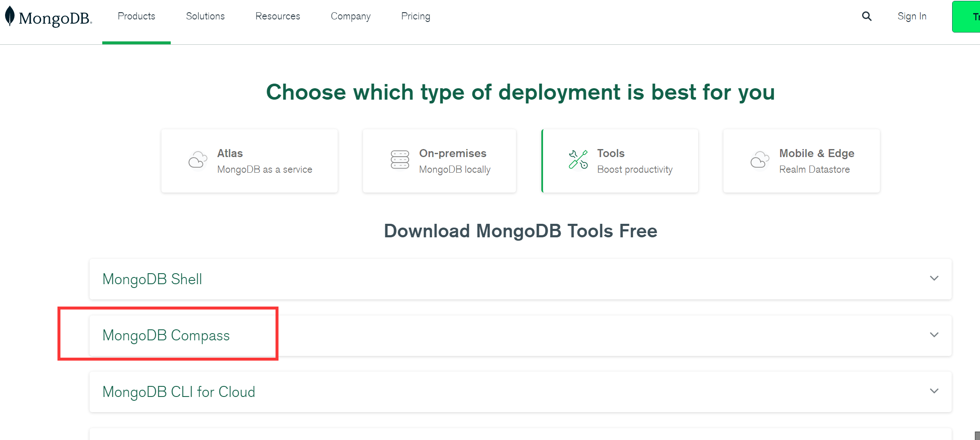Select the Mobile & Edge deployment heading
The width and height of the screenshot is (980, 440).
coord(817,153)
